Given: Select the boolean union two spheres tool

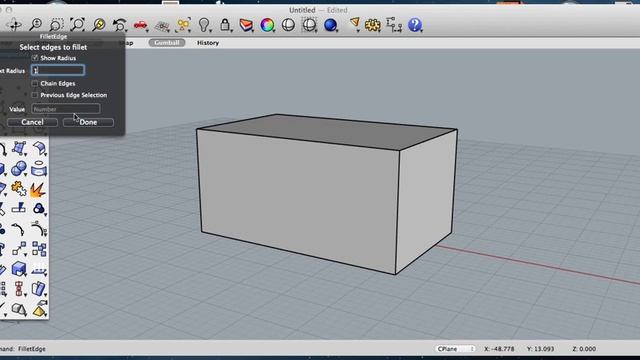Looking at the screenshot, I should [19, 169].
